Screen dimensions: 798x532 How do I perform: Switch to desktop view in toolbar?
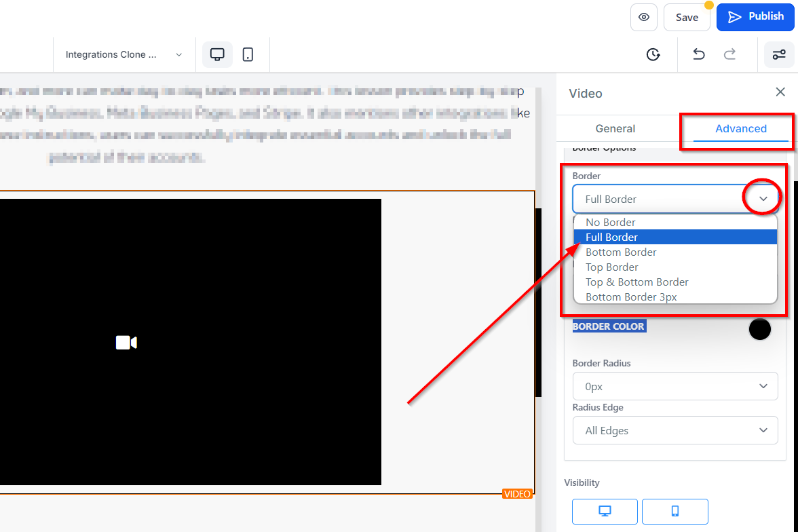pyautogui.click(x=217, y=55)
